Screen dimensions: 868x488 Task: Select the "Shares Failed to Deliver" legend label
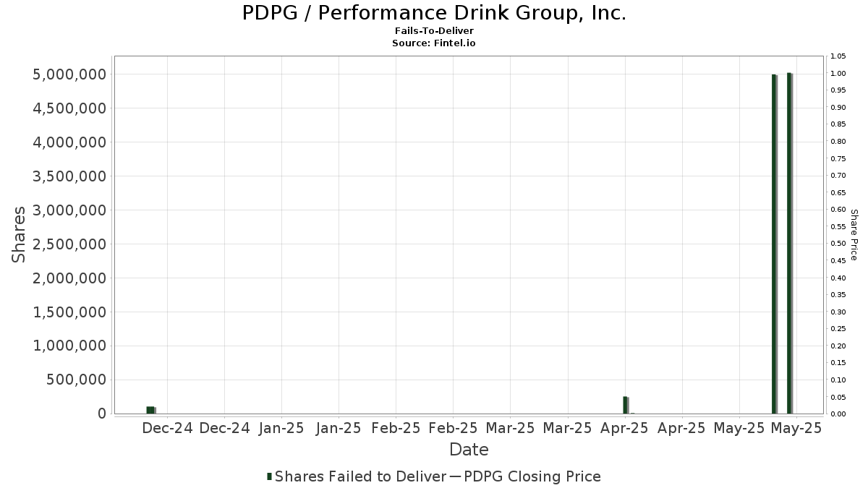click(x=360, y=476)
